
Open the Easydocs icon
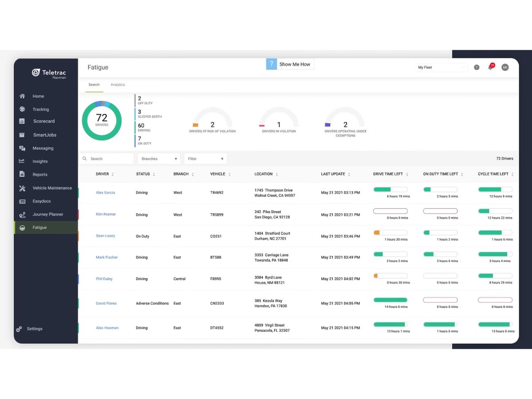22,201
